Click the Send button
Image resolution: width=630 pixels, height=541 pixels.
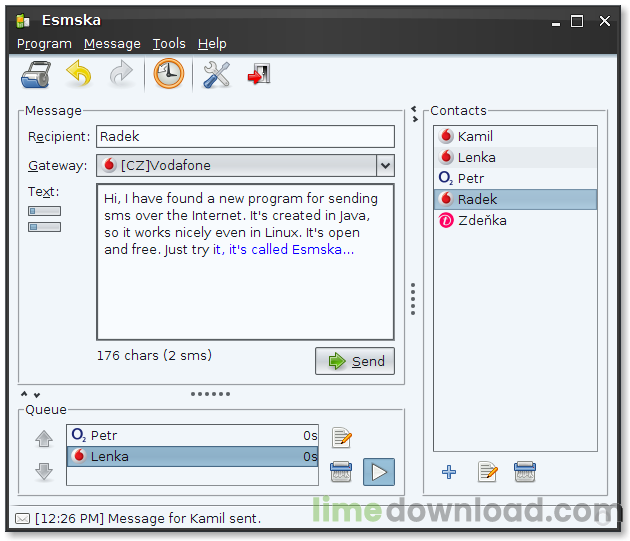(355, 361)
